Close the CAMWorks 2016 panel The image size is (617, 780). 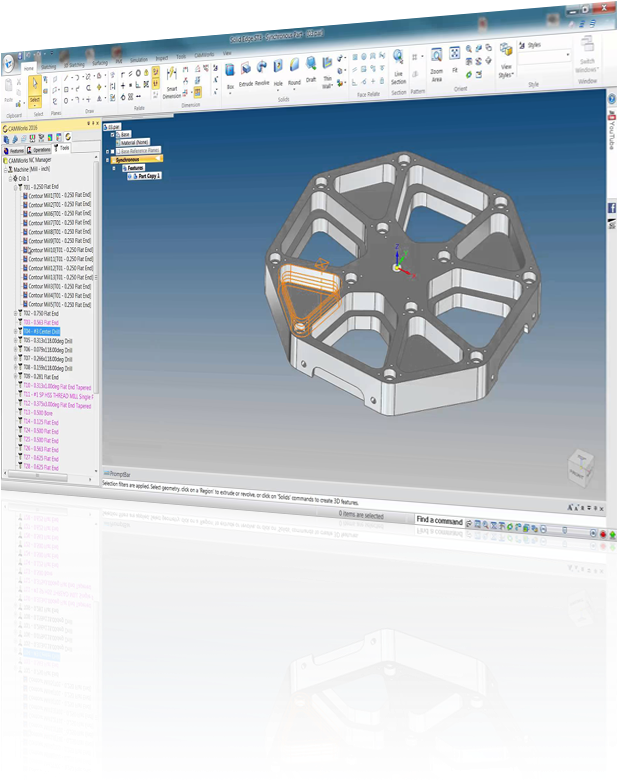98,123
